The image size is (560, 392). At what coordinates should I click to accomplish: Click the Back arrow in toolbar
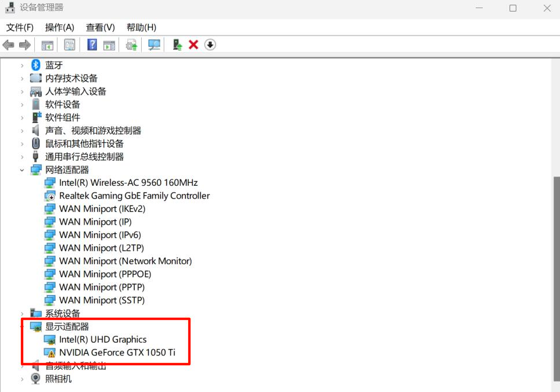coord(8,45)
